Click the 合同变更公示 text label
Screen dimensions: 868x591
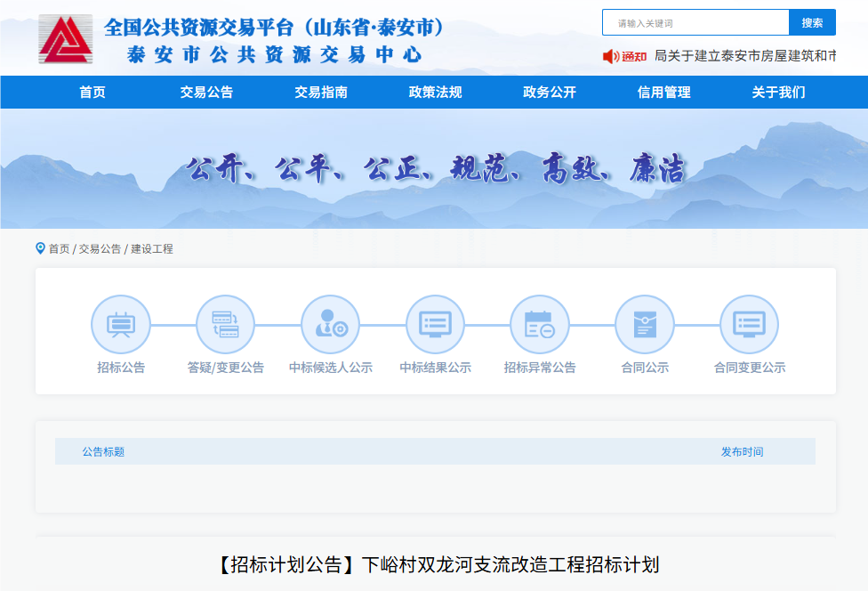750,368
